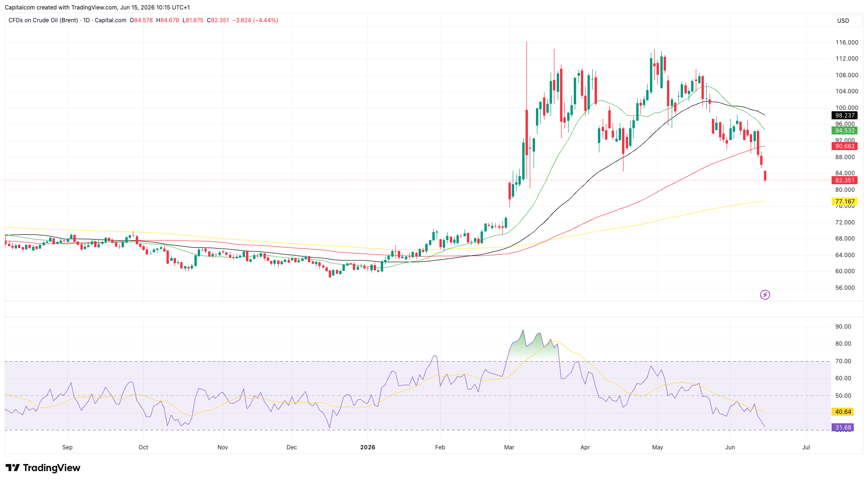Click the Jun label on time axis

730,447
